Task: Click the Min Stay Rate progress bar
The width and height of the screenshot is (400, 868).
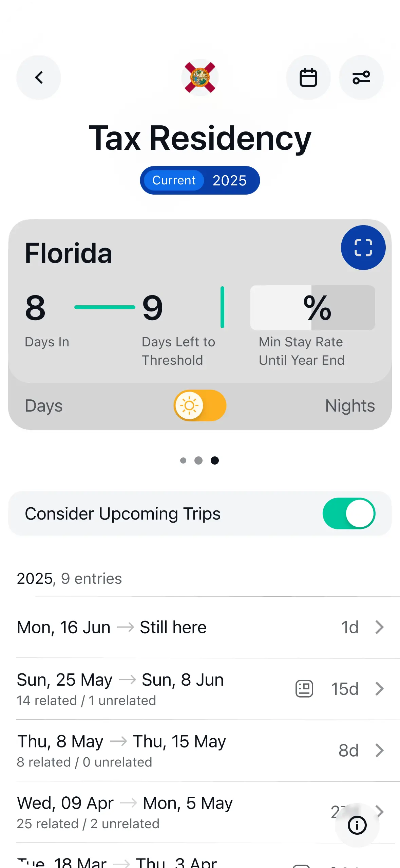Action: tap(312, 308)
